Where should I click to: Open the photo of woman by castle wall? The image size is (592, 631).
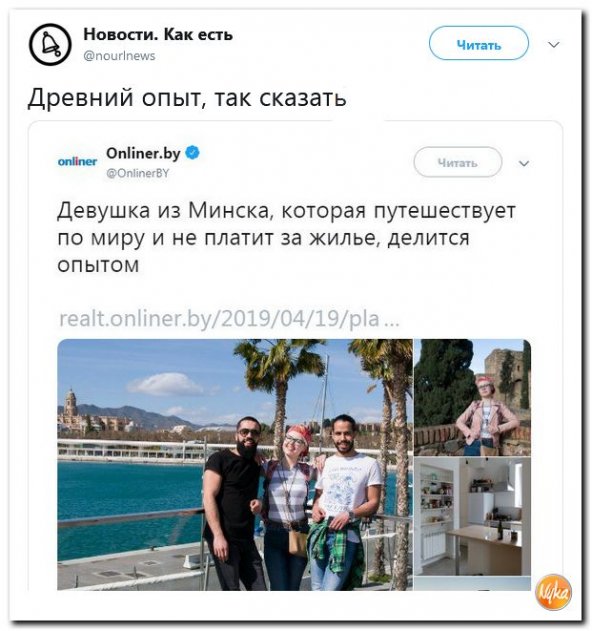tap(472, 397)
